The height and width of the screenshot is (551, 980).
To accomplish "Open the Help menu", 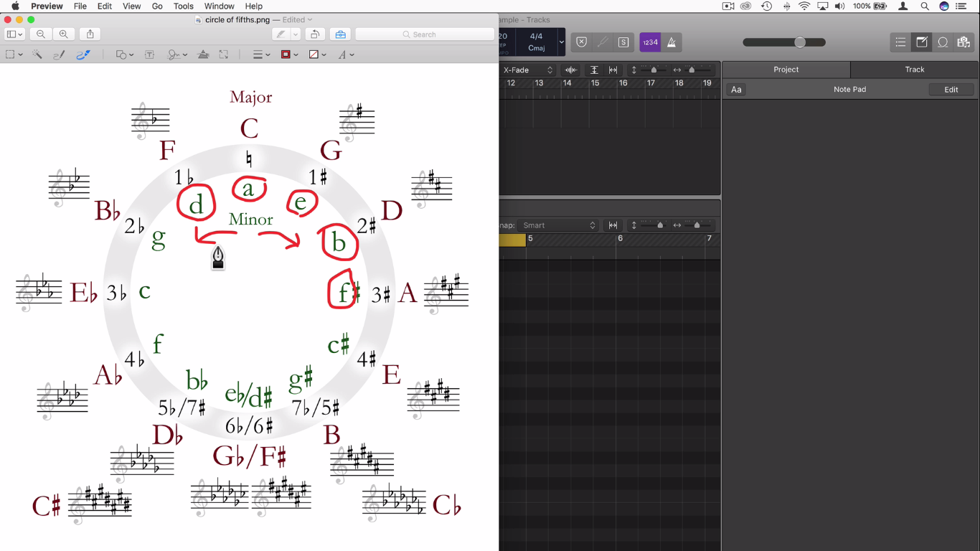I will pos(254,6).
